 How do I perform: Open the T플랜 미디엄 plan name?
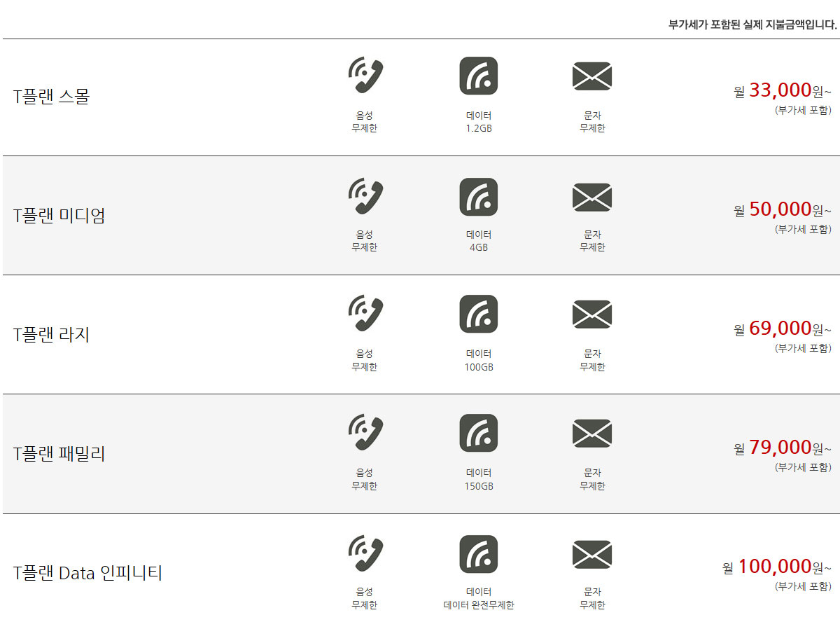[x=59, y=215]
